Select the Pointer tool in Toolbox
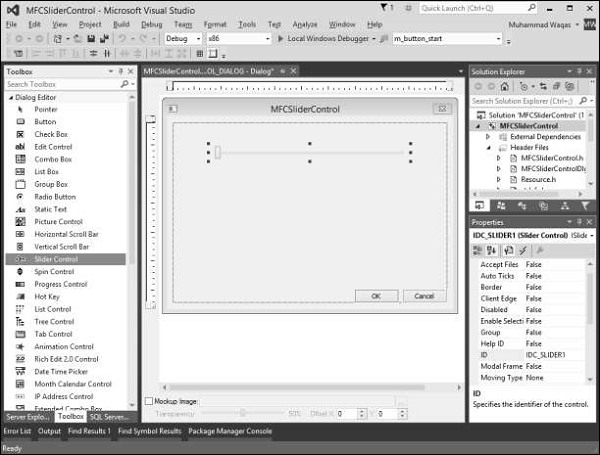 click(46, 109)
